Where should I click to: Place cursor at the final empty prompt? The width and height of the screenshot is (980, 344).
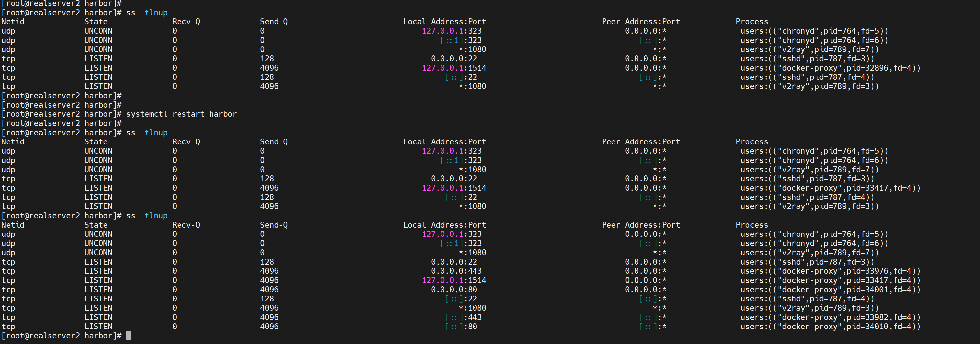128,336
